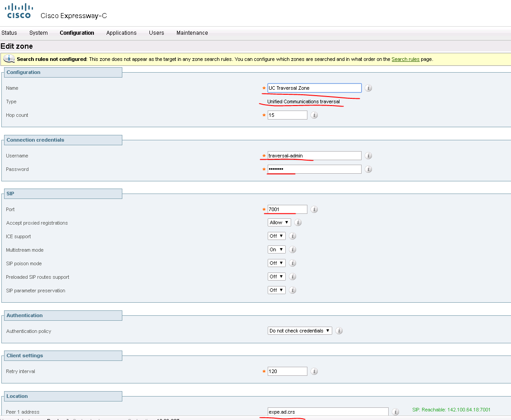Click the 'Unified Communications traversal' type text
The width and height of the screenshot is (511, 420).
pyautogui.click(x=303, y=102)
